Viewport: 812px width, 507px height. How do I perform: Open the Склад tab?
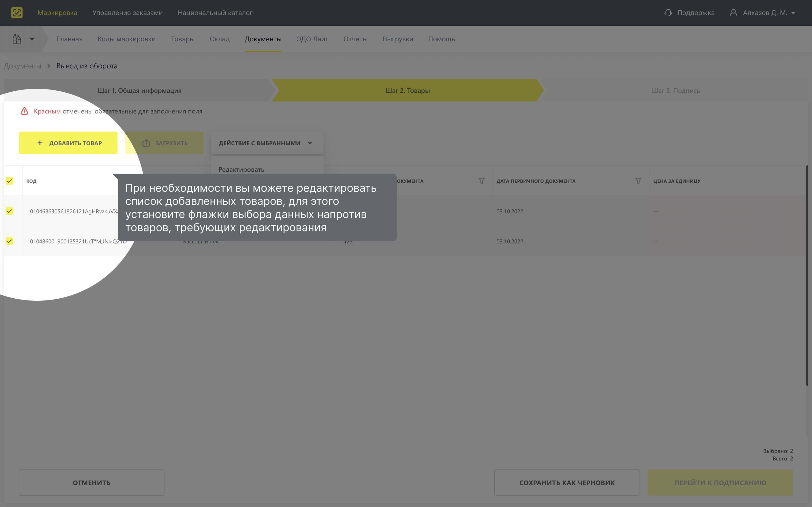(220, 39)
